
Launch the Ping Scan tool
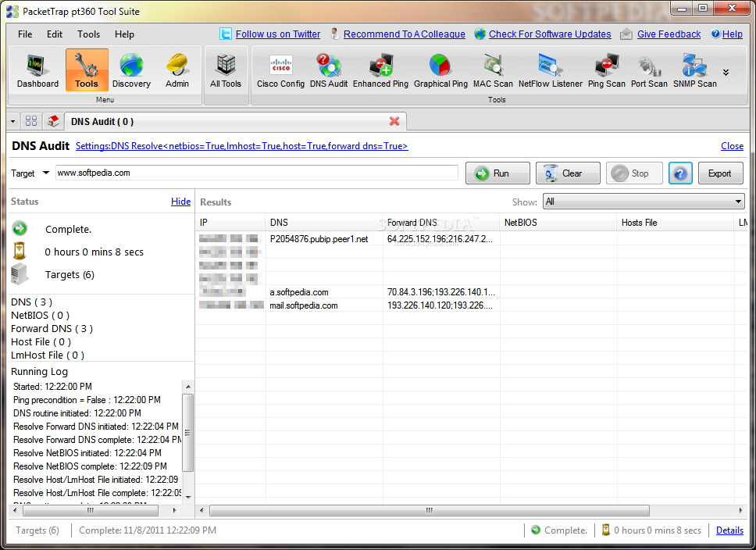[x=607, y=70]
